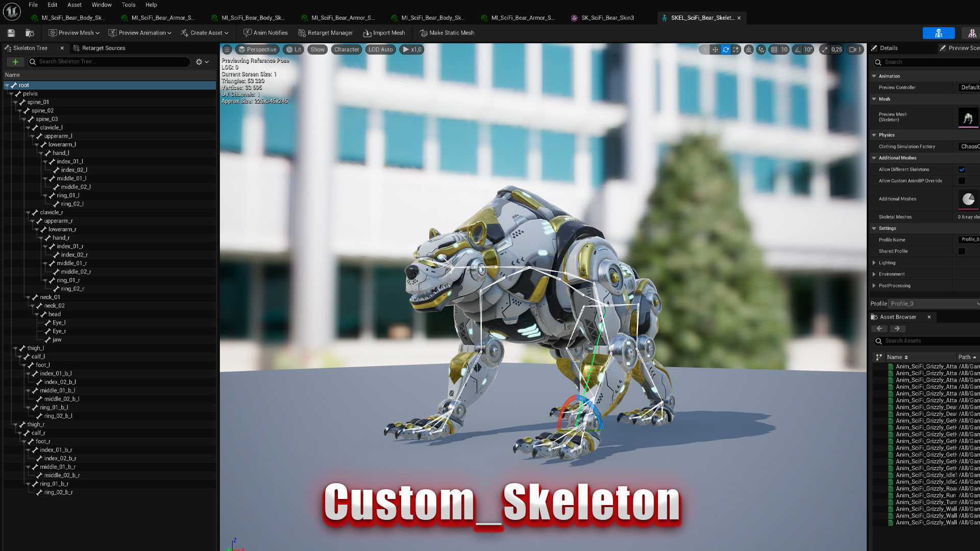The height and width of the screenshot is (551, 980).
Task: Open the Help menu
Action: point(151,5)
